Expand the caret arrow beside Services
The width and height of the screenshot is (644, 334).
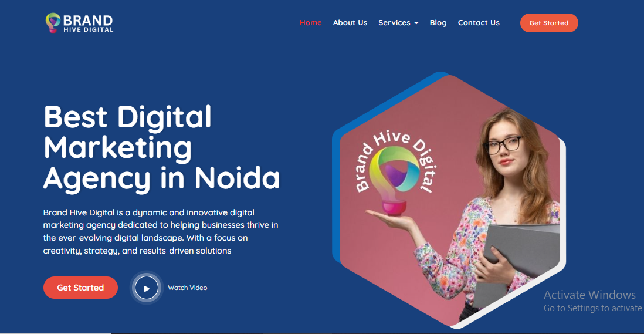point(416,23)
